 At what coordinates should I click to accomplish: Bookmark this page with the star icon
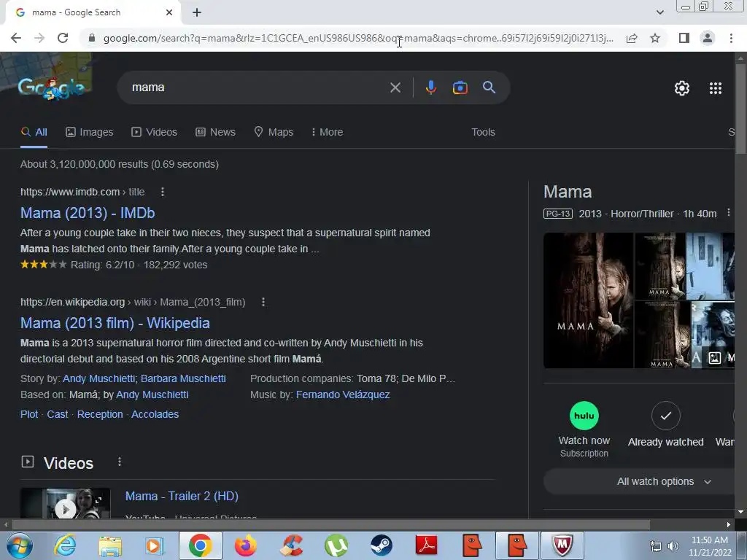pyautogui.click(x=655, y=38)
